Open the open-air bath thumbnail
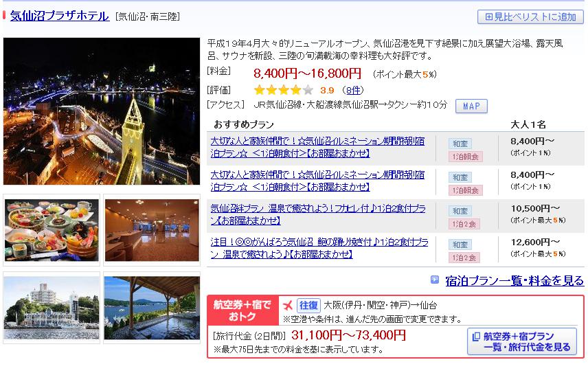The width and height of the screenshot is (588, 373). tap(152, 308)
